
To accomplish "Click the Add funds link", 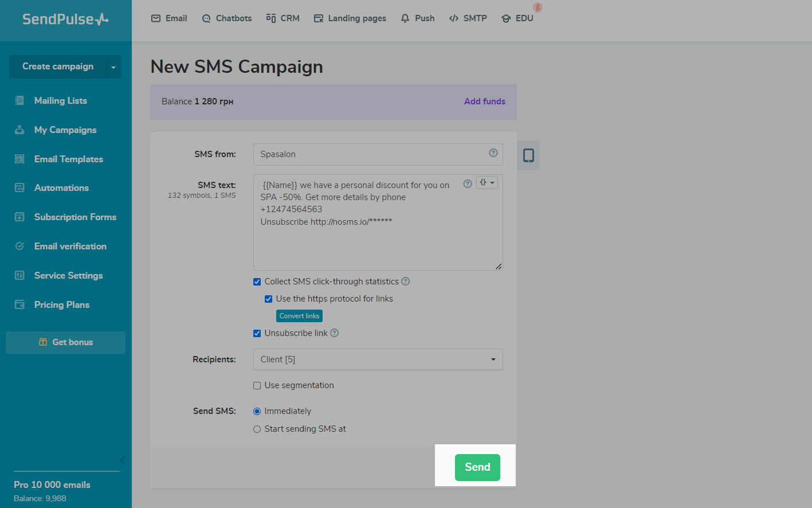I will (484, 101).
